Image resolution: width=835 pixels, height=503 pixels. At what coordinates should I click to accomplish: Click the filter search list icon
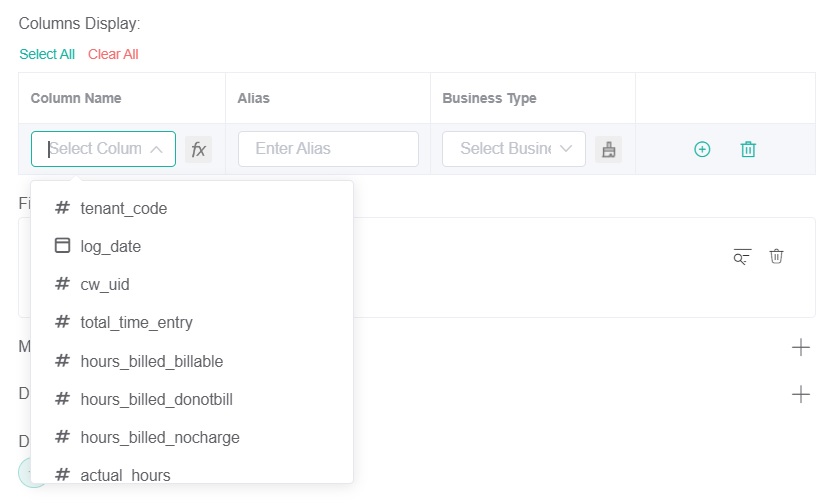[x=741, y=256]
